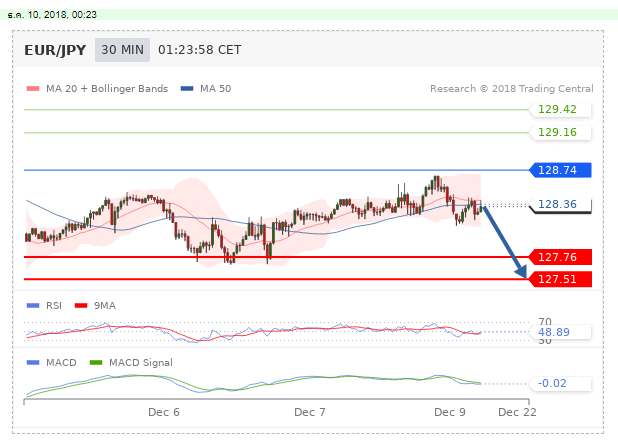The height and width of the screenshot is (445, 618).
Task: Click the Dec 6 date axis label
Action: tap(164, 412)
